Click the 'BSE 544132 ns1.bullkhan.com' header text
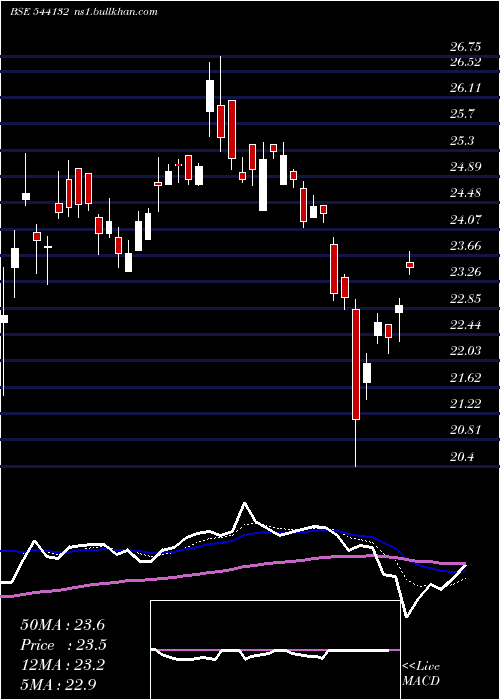 pyautogui.click(x=84, y=12)
